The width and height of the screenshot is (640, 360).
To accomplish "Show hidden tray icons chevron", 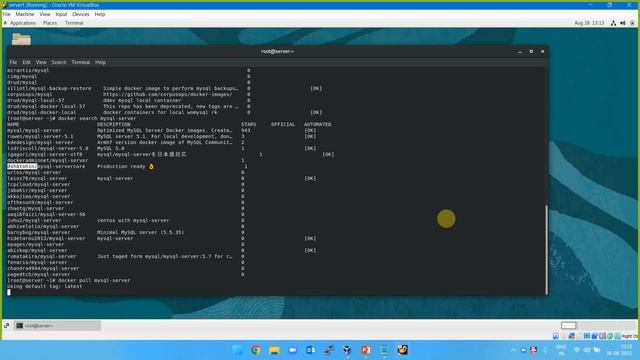I will point(513,350).
